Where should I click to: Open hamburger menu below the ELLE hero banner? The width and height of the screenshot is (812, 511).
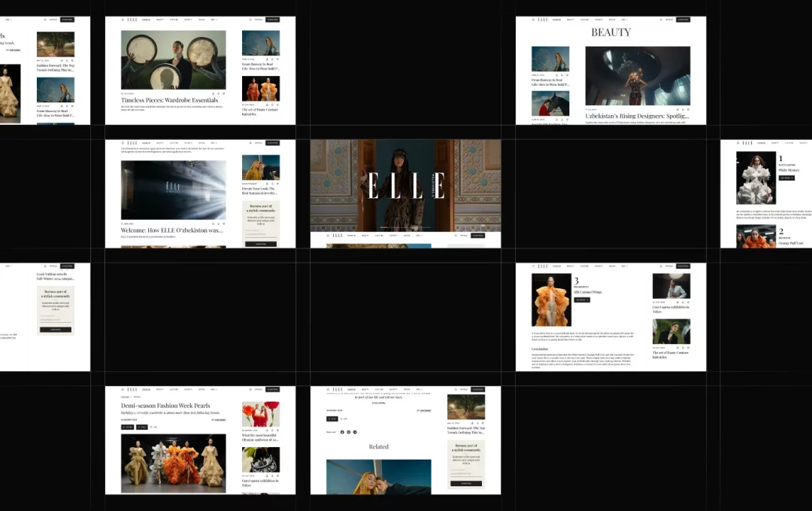328,236
